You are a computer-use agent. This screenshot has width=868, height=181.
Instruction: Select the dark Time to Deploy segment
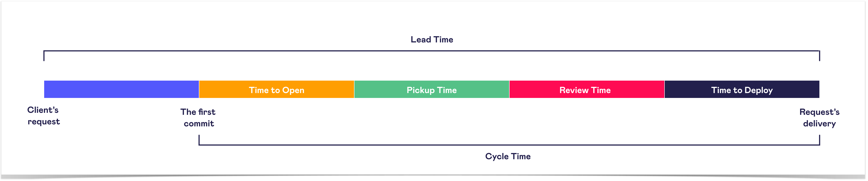(742, 89)
